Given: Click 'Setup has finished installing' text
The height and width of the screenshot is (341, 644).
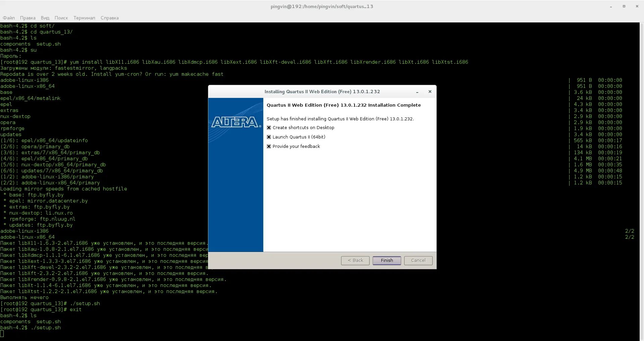Looking at the screenshot, I should click(340, 119).
